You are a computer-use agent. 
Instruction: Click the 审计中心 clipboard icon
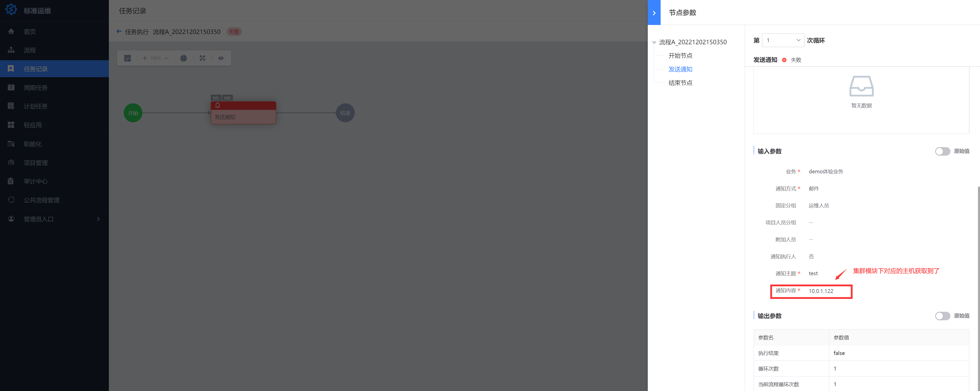tap(11, 181)
